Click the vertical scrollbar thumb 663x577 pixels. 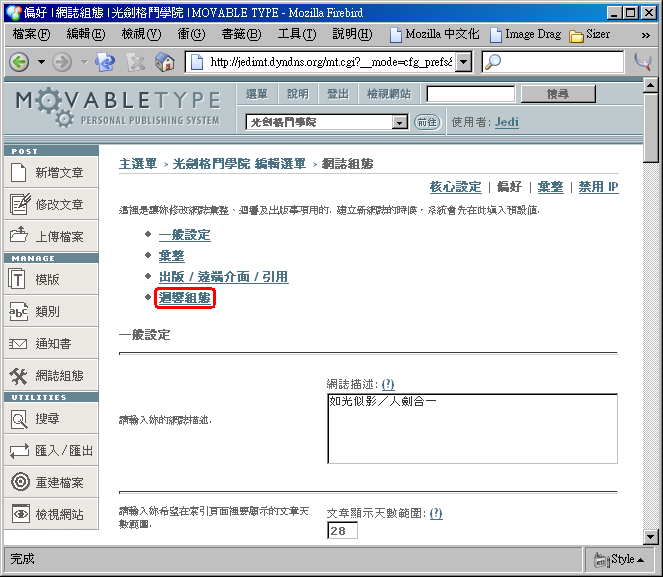tap(650, 128)
